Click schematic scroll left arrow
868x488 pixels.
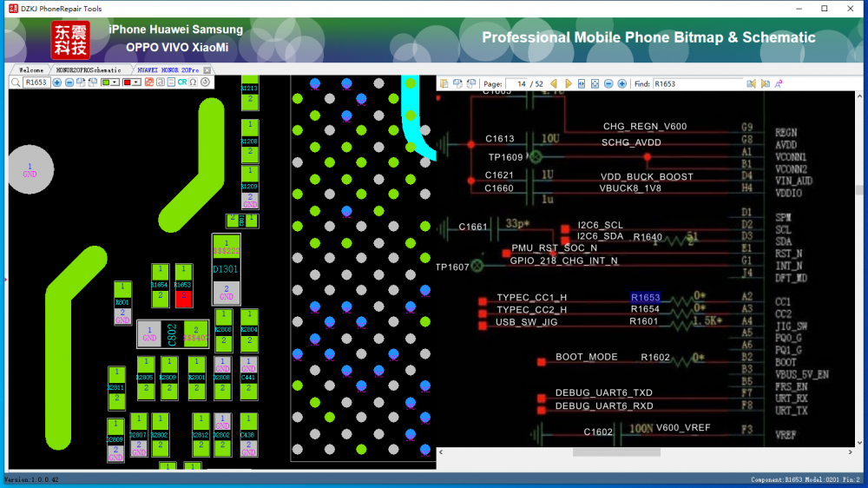[x=441, y=452]
